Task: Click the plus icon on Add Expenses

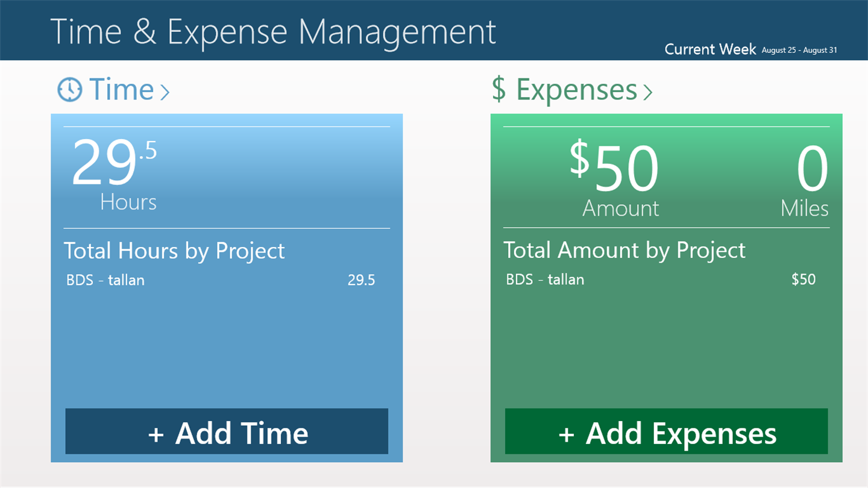Action: [x=566, y=434]
